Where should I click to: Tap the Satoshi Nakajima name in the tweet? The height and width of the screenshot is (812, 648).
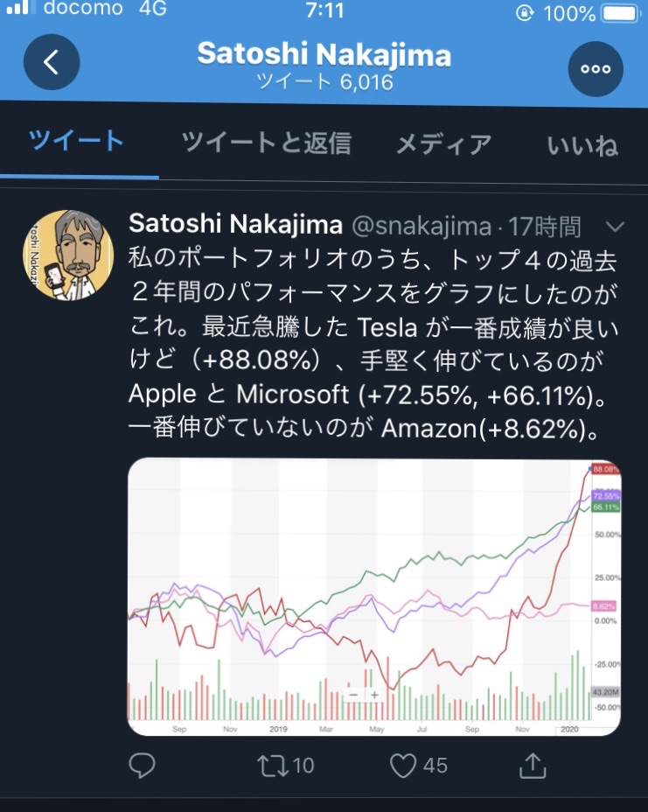coord(235,225)
